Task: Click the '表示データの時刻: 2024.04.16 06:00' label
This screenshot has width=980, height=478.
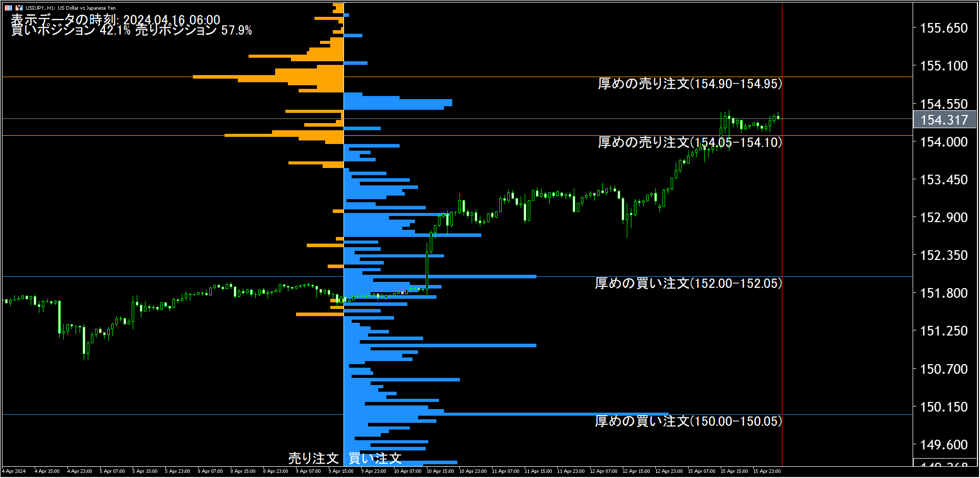Action: click(x=116, y=19)
